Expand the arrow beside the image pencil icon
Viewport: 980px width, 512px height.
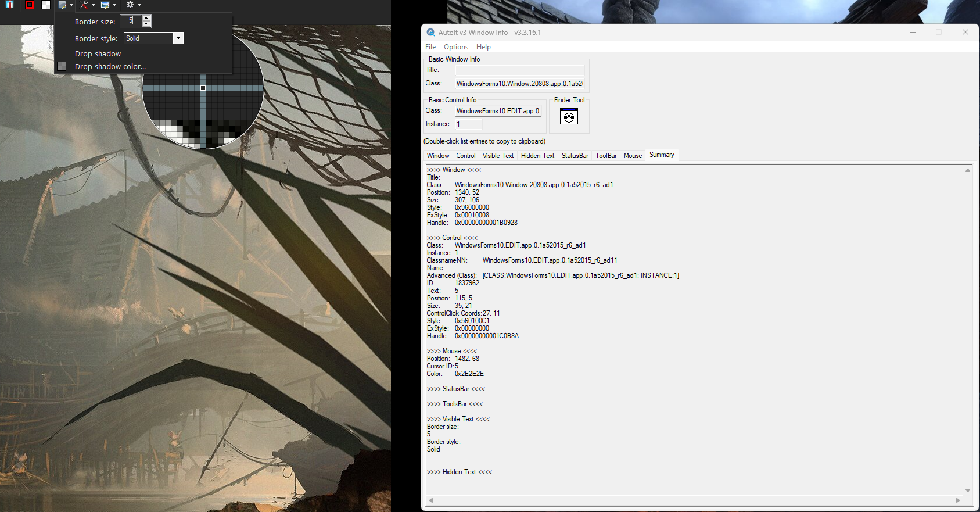[114, 5]
